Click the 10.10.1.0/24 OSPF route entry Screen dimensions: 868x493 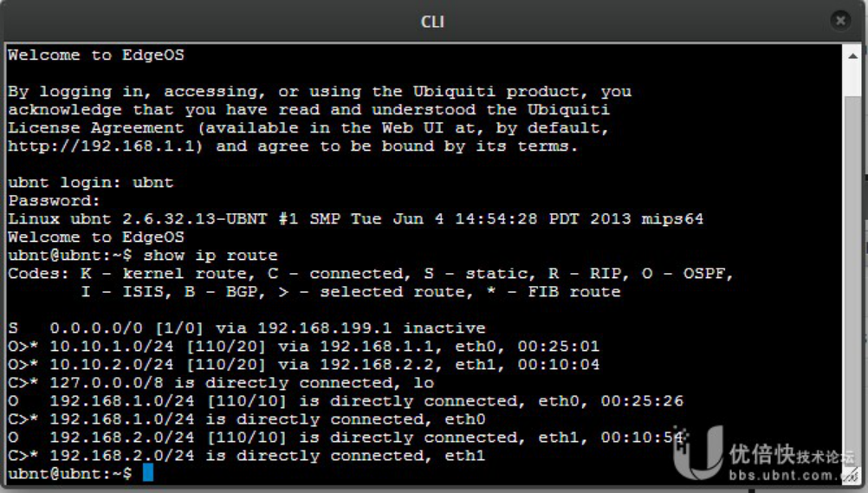point(303,347)
